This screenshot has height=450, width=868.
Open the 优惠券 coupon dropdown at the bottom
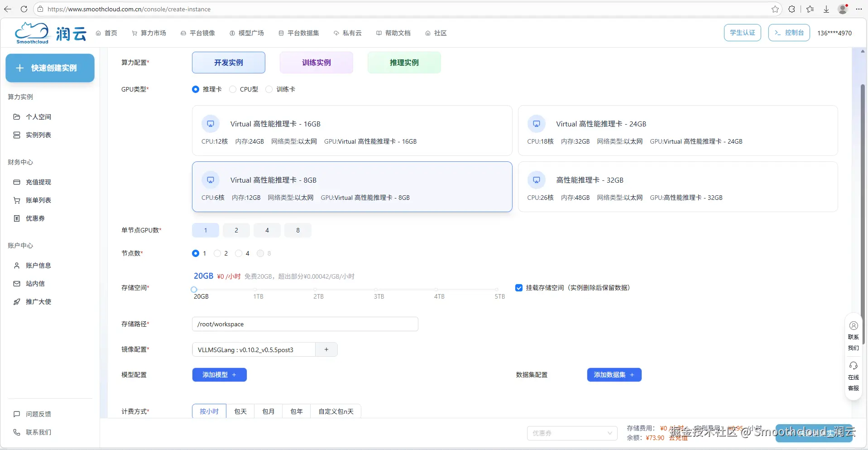[572, 433]
